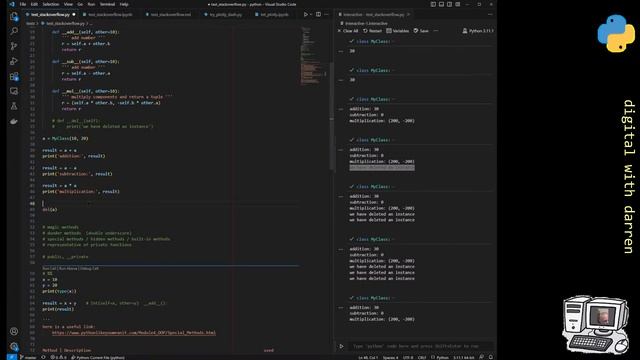Click errors and warnings count in status bar
The height and width of the screenshot is (360, 640).
pos(58,357)
